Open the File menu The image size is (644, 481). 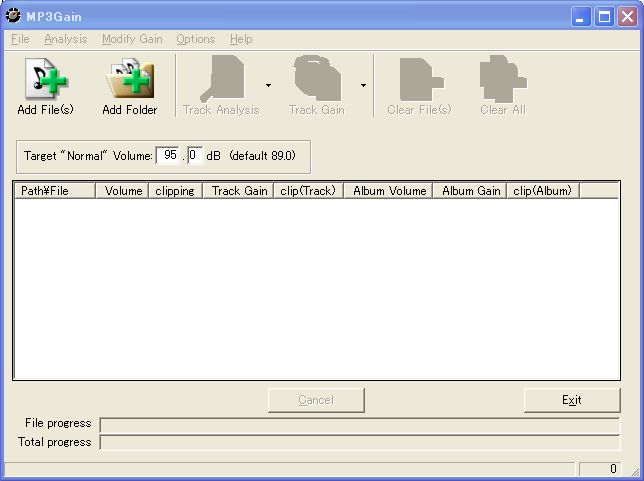[20, 39]
